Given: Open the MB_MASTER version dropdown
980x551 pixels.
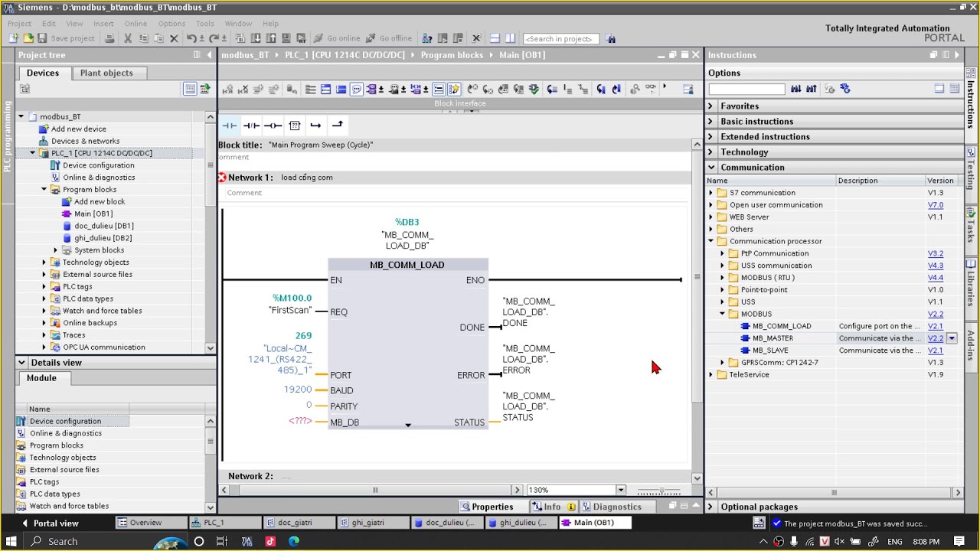Looking at the screenshot, I should pos(952,338).
